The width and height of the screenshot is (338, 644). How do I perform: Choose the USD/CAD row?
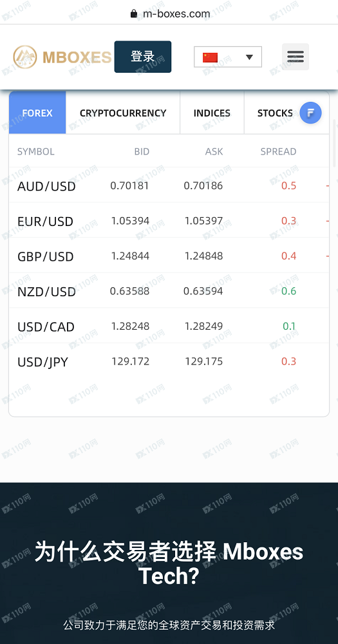click(x=169, y=327)
